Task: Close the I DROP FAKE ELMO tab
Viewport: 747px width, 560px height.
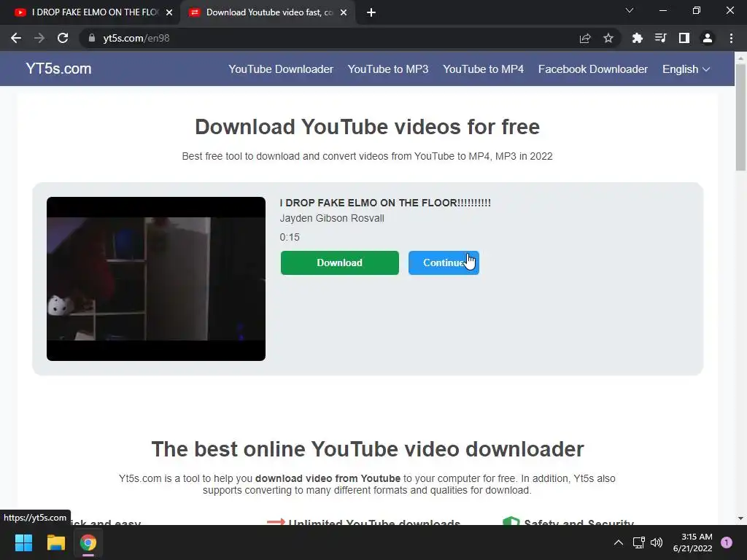Action: point(169,13)
